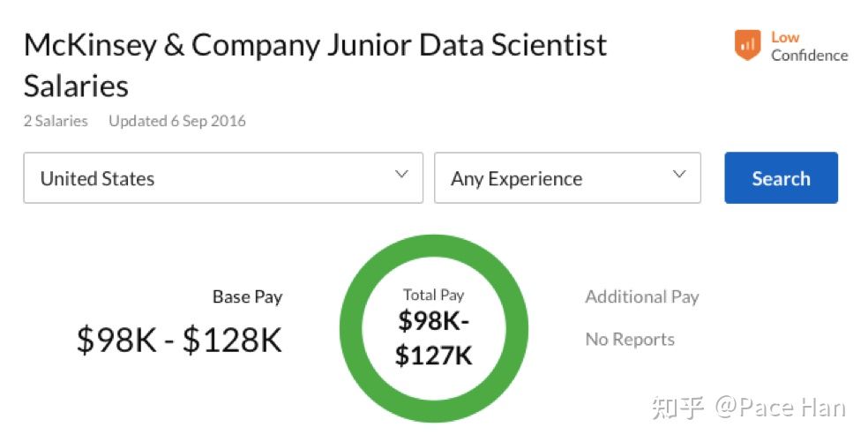868x442 pixels.
Task: Click the Base Pay label
Action: [248, 297]
